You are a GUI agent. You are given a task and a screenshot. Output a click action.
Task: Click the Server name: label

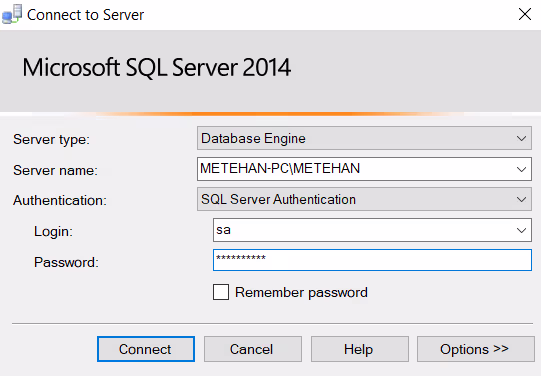tap(56, 170)
